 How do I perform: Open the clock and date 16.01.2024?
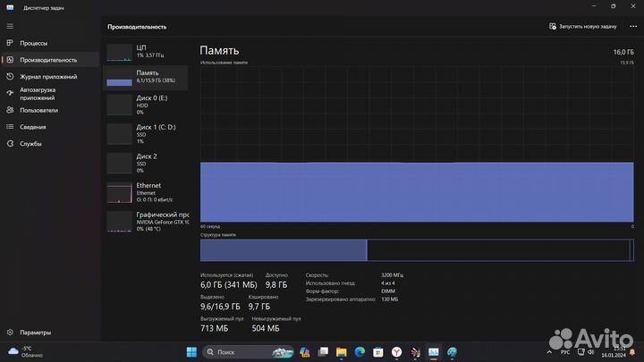[x=614, y=352]
